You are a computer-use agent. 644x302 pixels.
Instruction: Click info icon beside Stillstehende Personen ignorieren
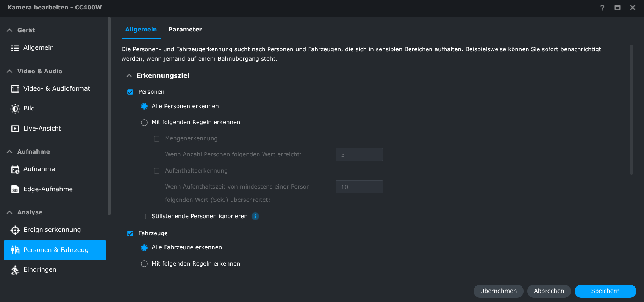[x=255, y=216]
